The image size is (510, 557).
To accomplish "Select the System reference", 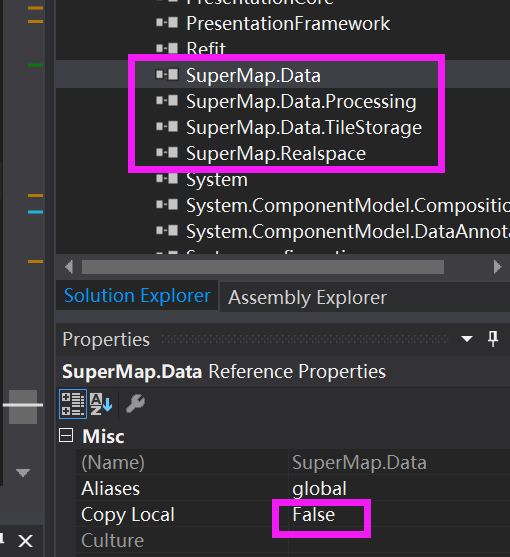I will coord(217,180).
